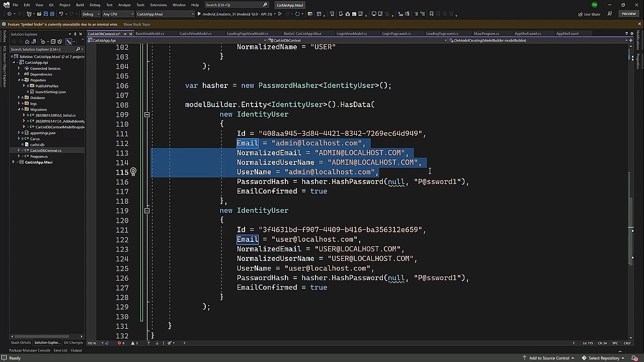Open the Git menu
Image resolution: width=644 pixels, height=362 pixels.
coord(51,5)
